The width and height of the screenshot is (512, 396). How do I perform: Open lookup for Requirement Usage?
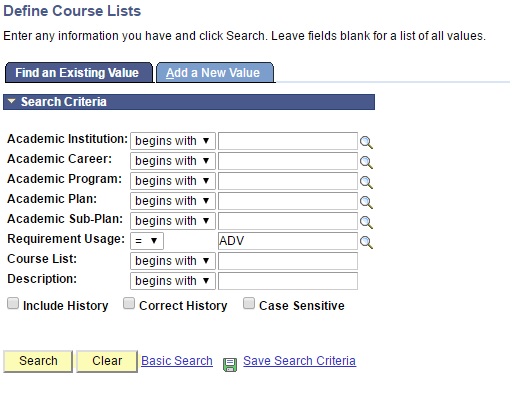point(366,242)
